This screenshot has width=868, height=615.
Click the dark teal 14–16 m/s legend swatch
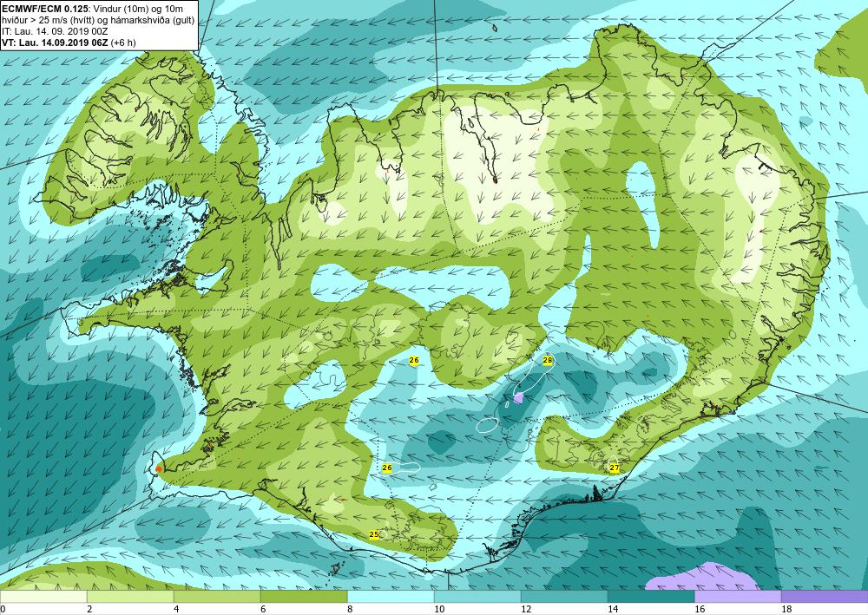[x=651, y=597]
